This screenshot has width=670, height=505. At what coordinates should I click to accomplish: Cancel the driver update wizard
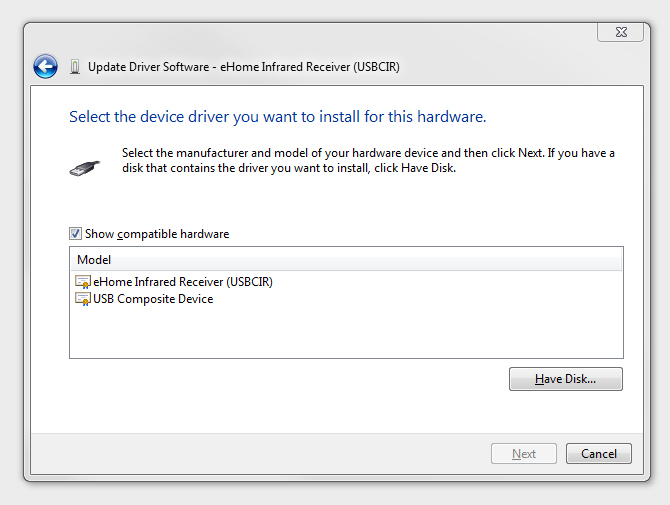[x=599, y=454]
